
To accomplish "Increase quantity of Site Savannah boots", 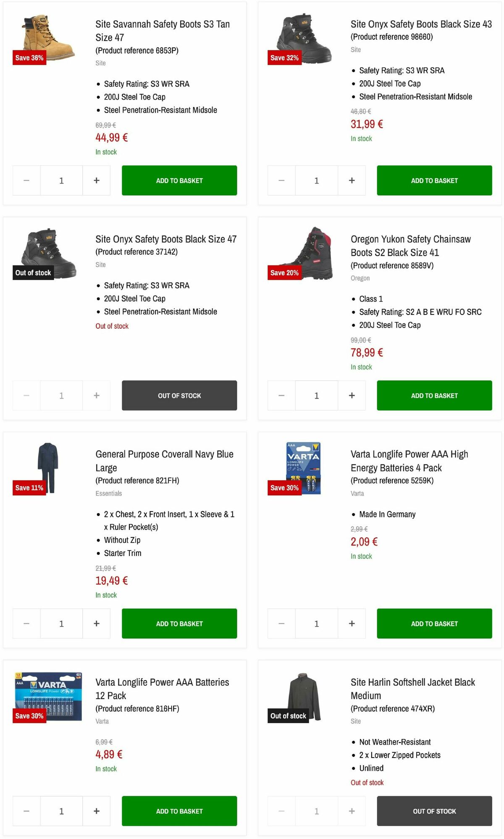I will click(96, 180).
